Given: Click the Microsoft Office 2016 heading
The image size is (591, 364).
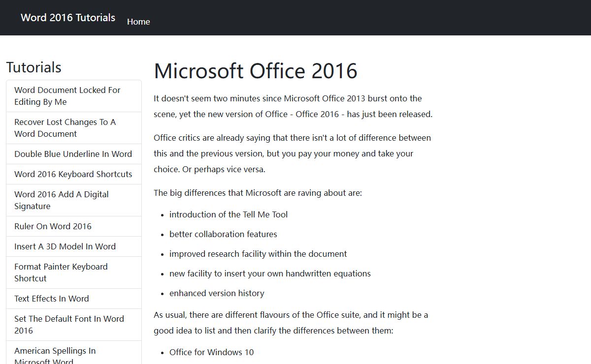Looking at the screenshot, I should pyautogui.click(x=255, y=71).
